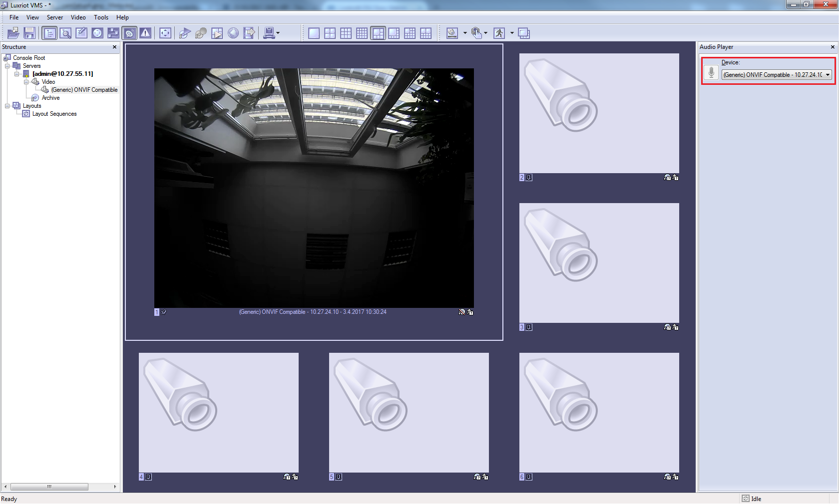Open the Server menu

click(x=54, y=17)
